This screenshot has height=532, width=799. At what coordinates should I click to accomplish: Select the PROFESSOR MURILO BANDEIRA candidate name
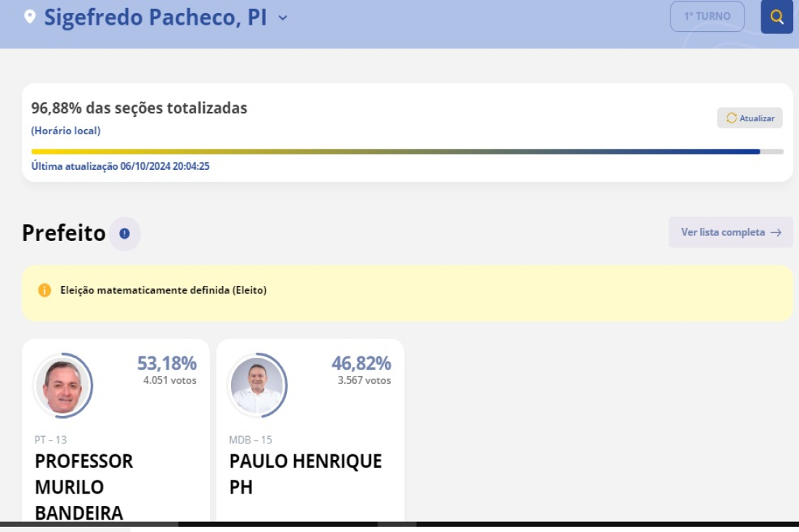coord(84,487)
